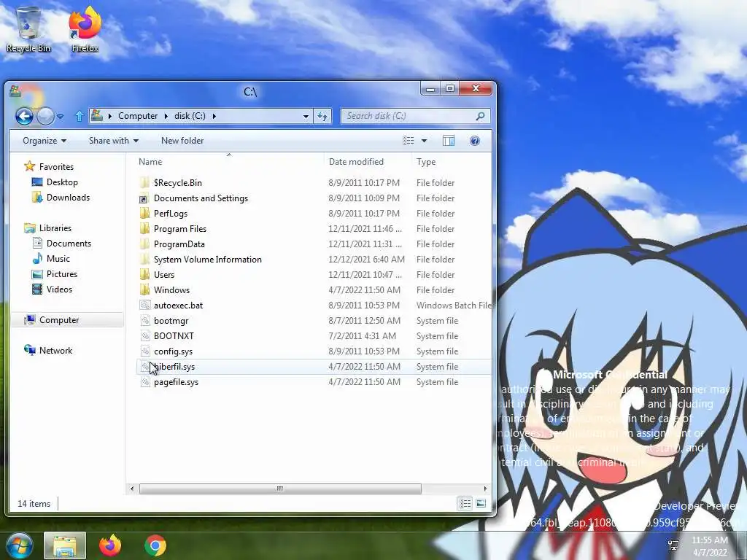Refresh the folder view
747x560 pixels.
[x=322, y=116]
